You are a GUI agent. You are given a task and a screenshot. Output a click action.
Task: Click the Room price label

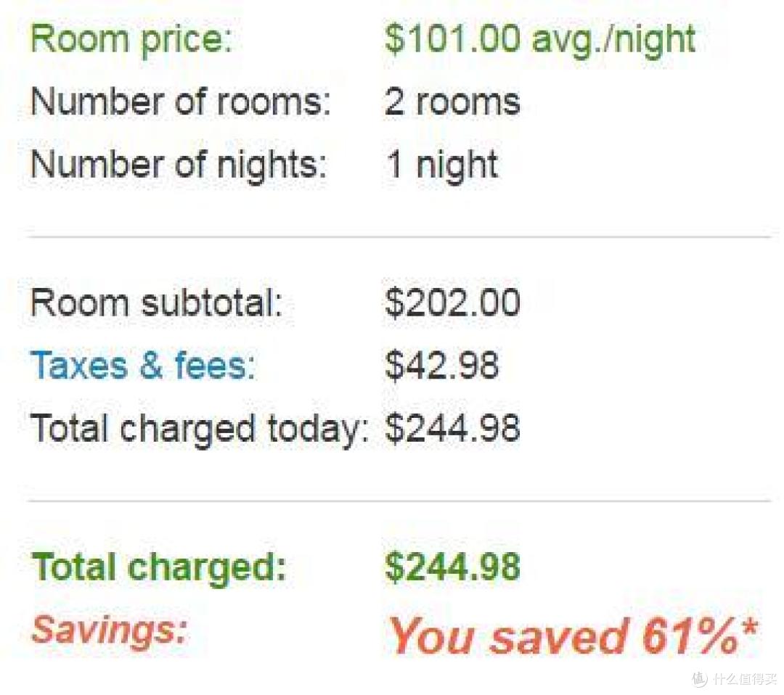click(x=131, y=40)
